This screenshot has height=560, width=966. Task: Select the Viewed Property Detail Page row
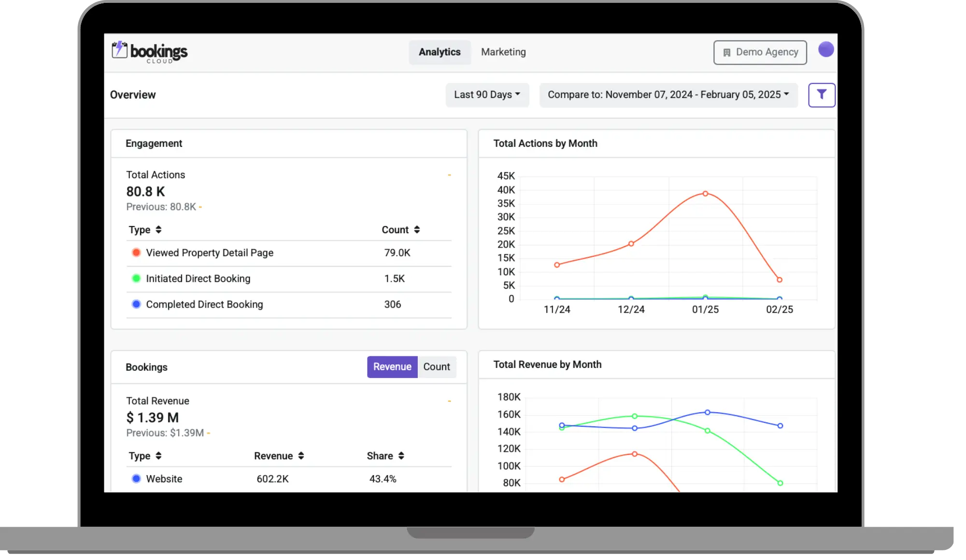coord(289,253)
